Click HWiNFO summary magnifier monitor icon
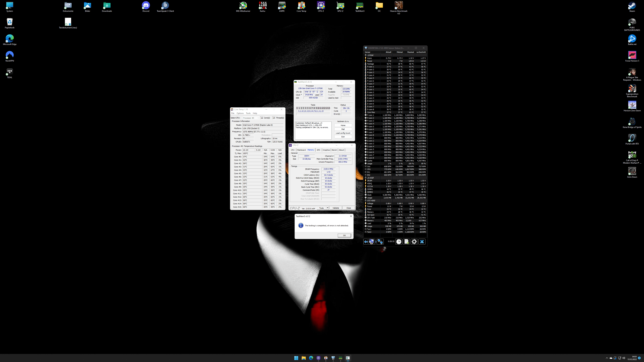 tap(371, 242)
